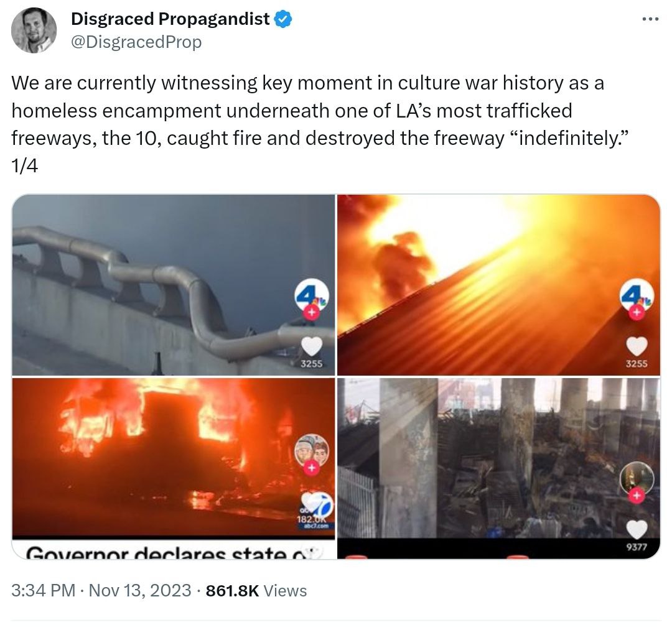The height and width of the screenshot is (630, 672).
Task: Open the three-dot more options menu
Action: [650, 19]
